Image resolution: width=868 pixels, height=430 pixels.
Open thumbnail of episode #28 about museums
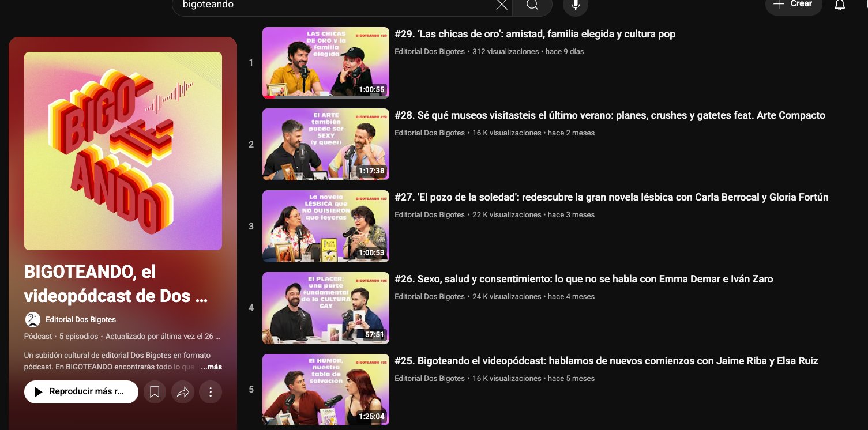[x=326, y=145]
